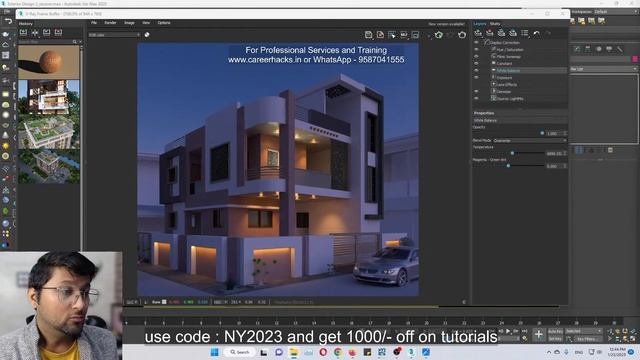Image resolution: width=640 pixels, height=360 pixels.
Task: Open the RGB color channel dropdown
Action: tap(114, 35)
